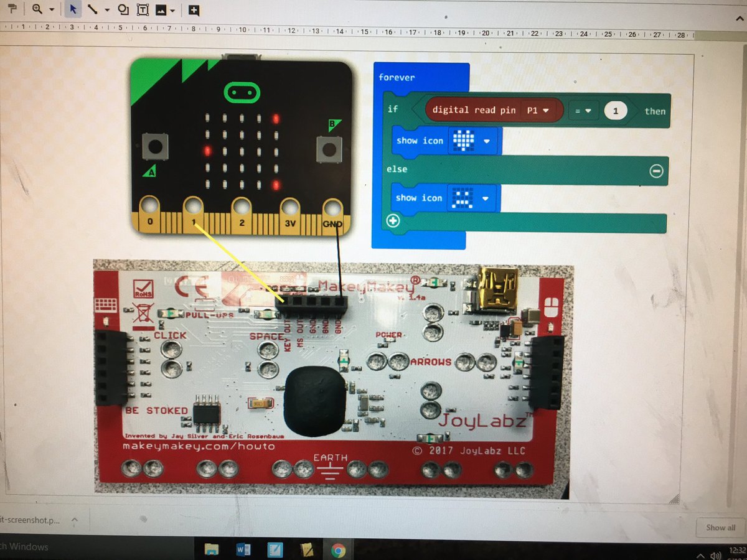Click button A on the micro:bit

(154, 147)
